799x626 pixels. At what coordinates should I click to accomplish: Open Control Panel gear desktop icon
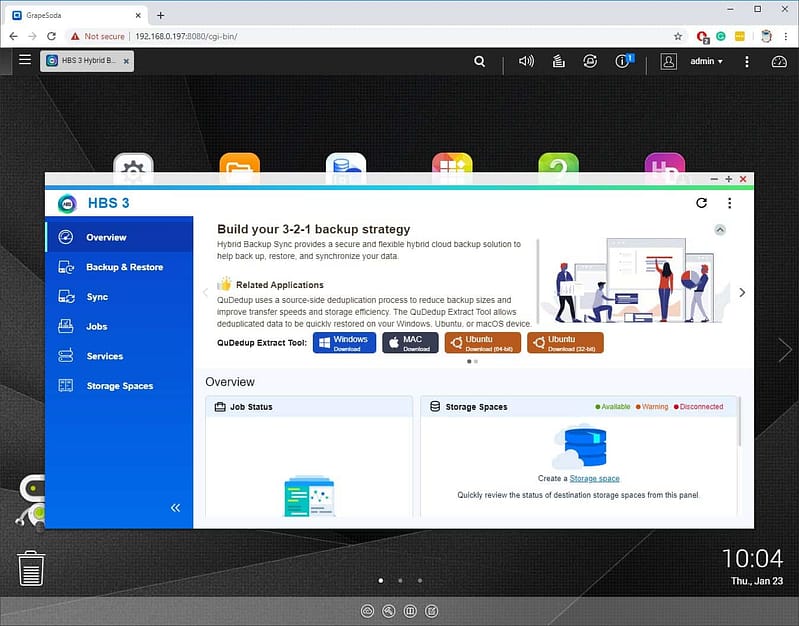coord(133,168)
